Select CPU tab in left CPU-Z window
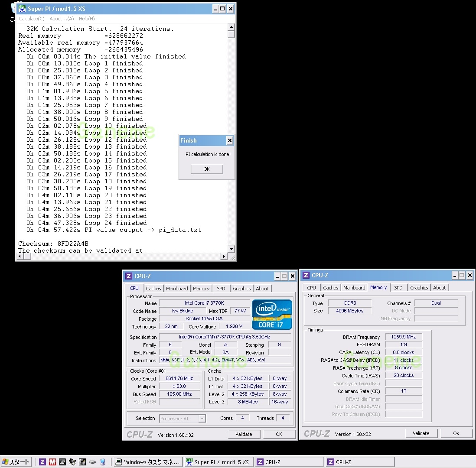The image size is (476, 468). click(134, 288)
